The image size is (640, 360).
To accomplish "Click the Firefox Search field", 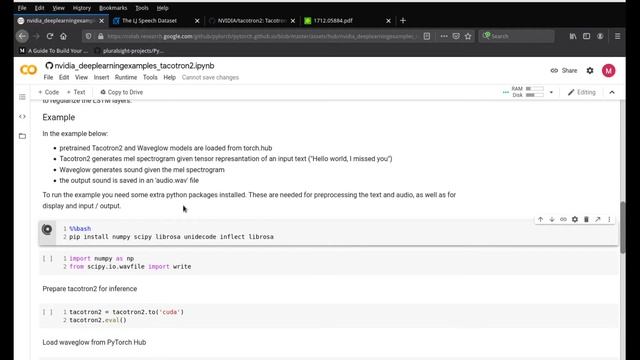I will tap(517, 36).
